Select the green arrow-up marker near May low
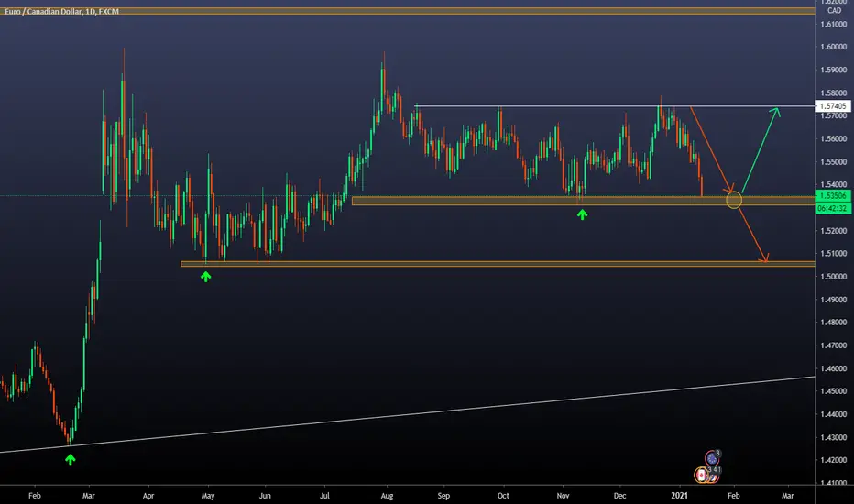 205,277
